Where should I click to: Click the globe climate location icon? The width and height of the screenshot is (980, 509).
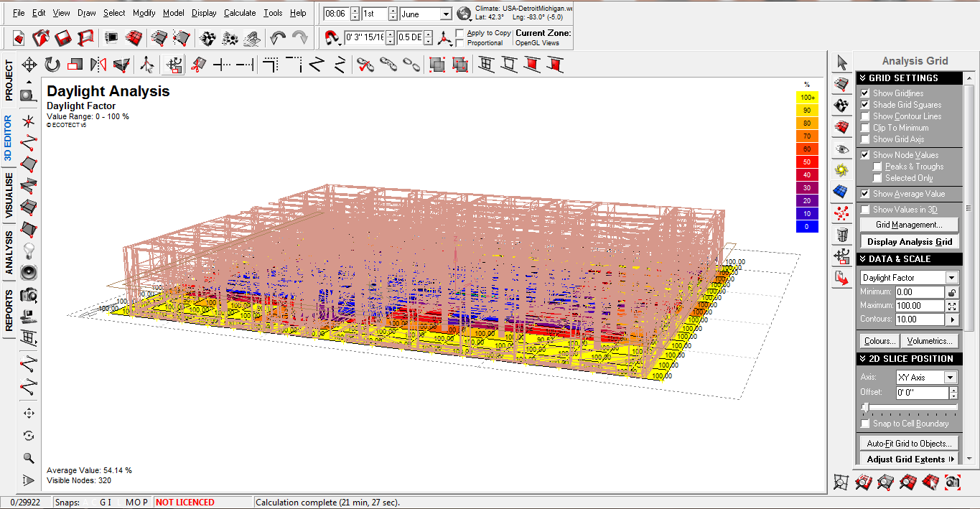(x=464, y=14)
